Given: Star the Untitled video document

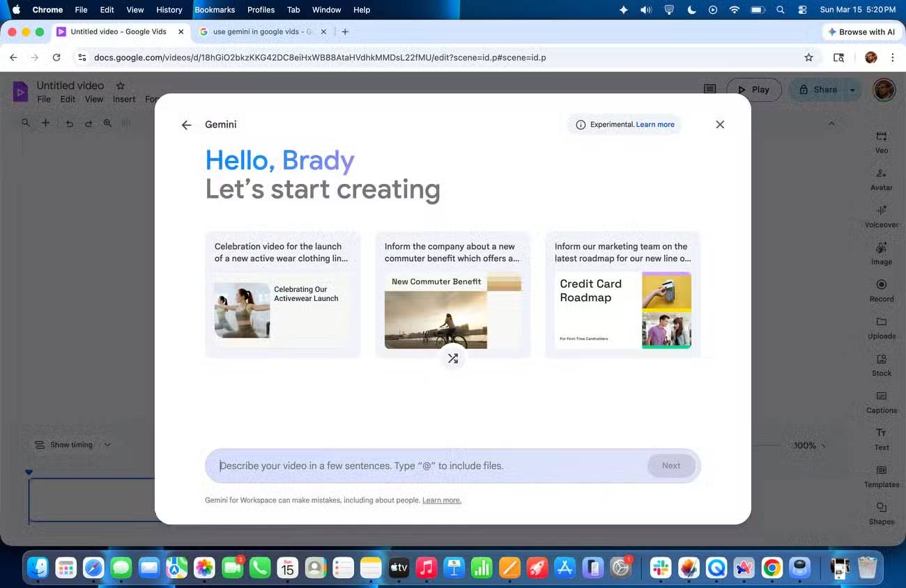Looking at the screenshot, I should pos(121,86).
